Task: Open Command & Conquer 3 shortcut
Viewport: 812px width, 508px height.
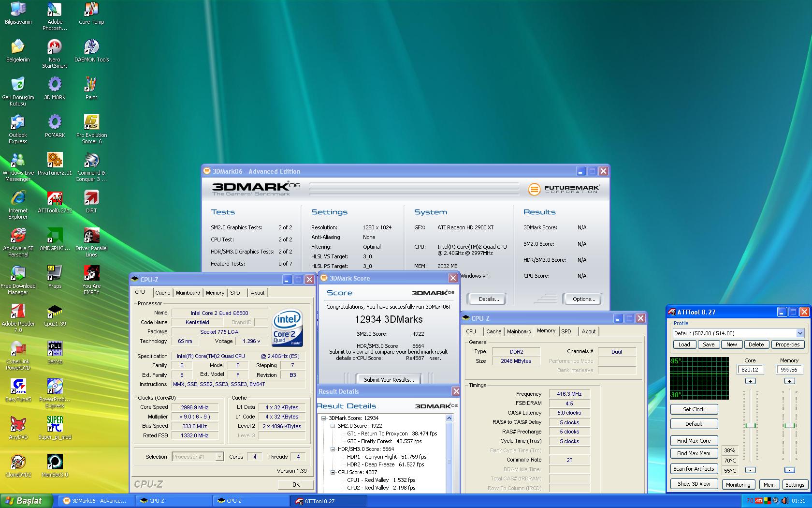Action: pyautogui.click(x=91, y=167)
